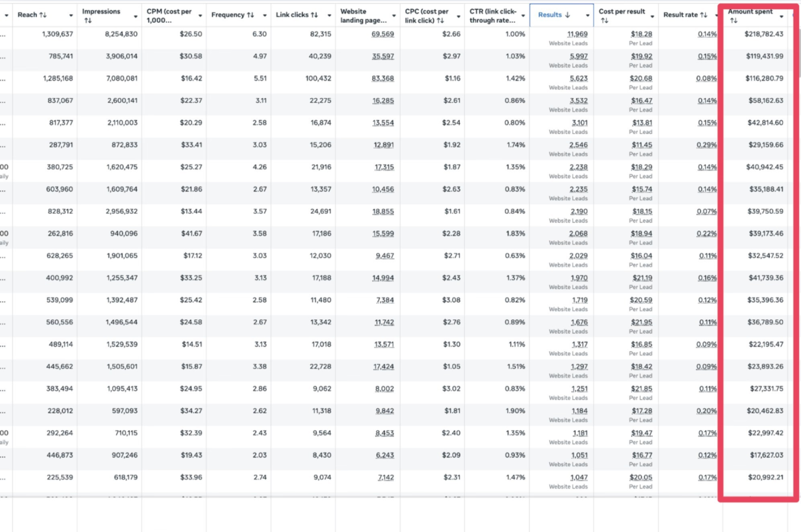The height and width of the screenshot is (532, 801).
Task: Sort by Cost per result arrows
Action: (x=605, y=20)
